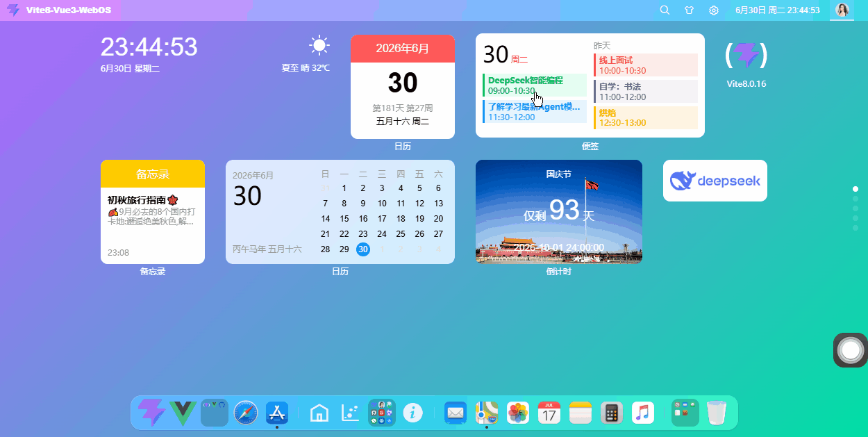The height and width of the screenshot is (437, 868).
Task: Open the 初秋旅行指南 memo entry
Action: [x=153, y=211]
